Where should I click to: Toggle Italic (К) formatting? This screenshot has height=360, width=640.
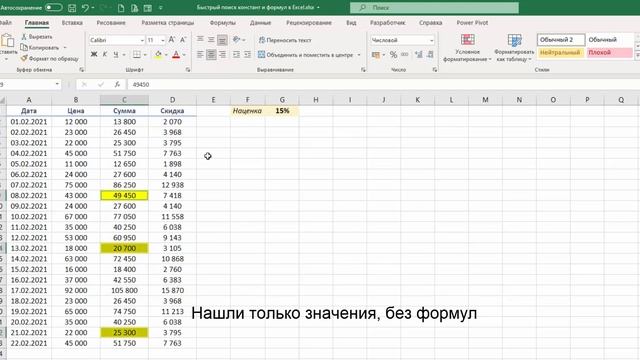(105, 54)
